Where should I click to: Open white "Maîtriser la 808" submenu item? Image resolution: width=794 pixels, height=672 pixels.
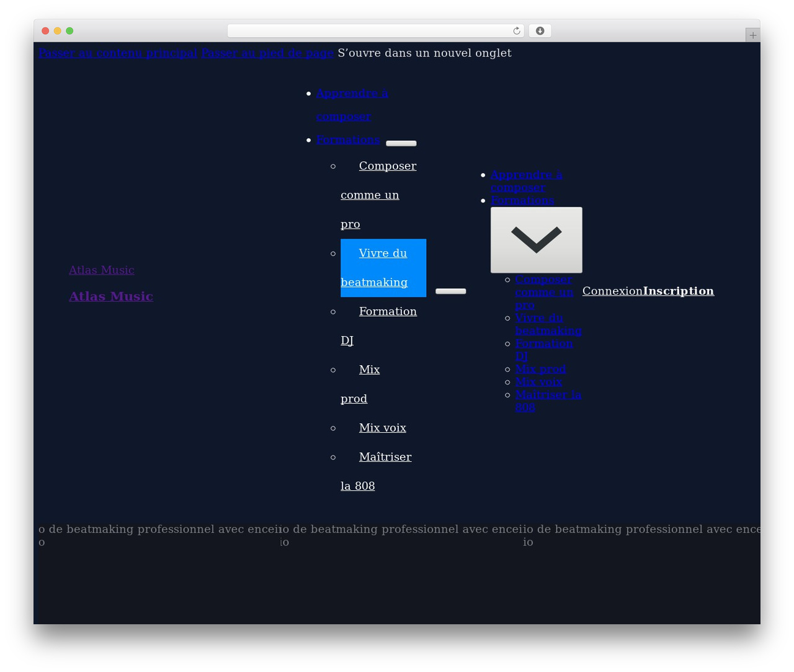[x=376, y=471]
